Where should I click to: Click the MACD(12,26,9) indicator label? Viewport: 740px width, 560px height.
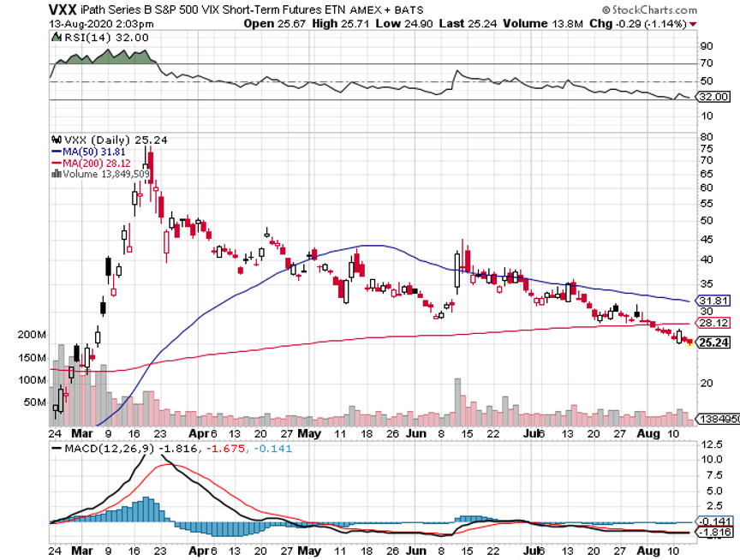101,448
